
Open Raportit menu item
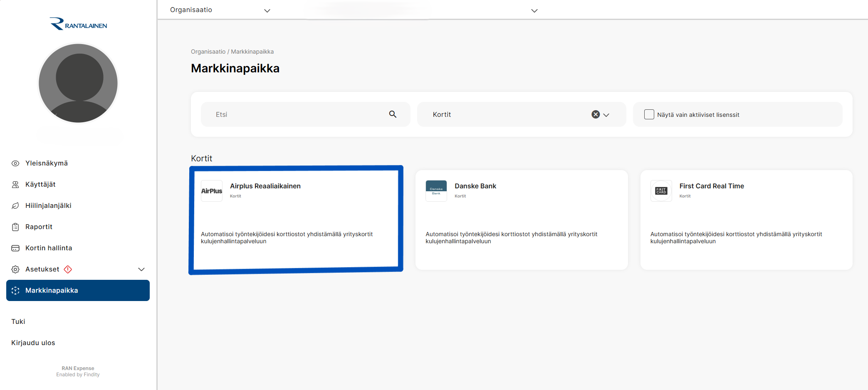pyautogui.click(x=78, y=227)
